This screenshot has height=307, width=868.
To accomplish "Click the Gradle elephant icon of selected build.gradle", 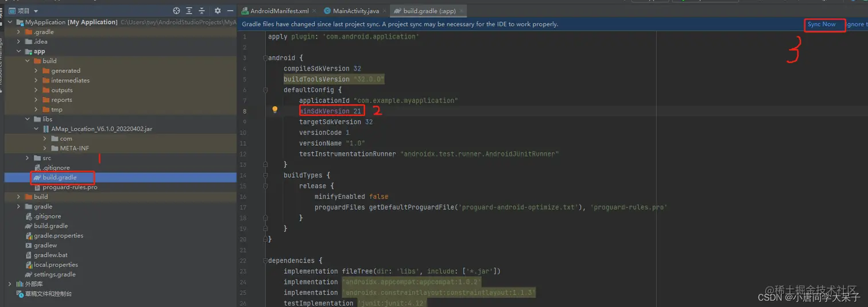I will pos(37,177).
